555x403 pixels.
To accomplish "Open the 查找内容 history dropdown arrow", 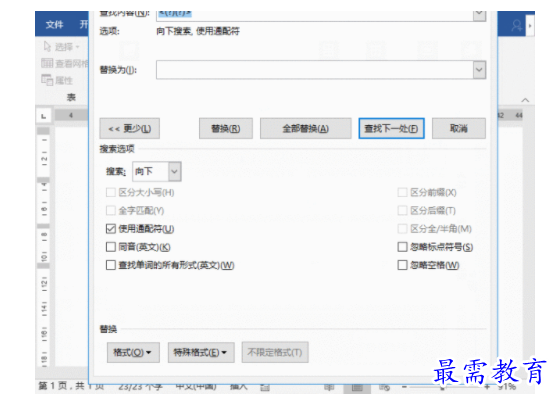I will [x=479, y=15].
